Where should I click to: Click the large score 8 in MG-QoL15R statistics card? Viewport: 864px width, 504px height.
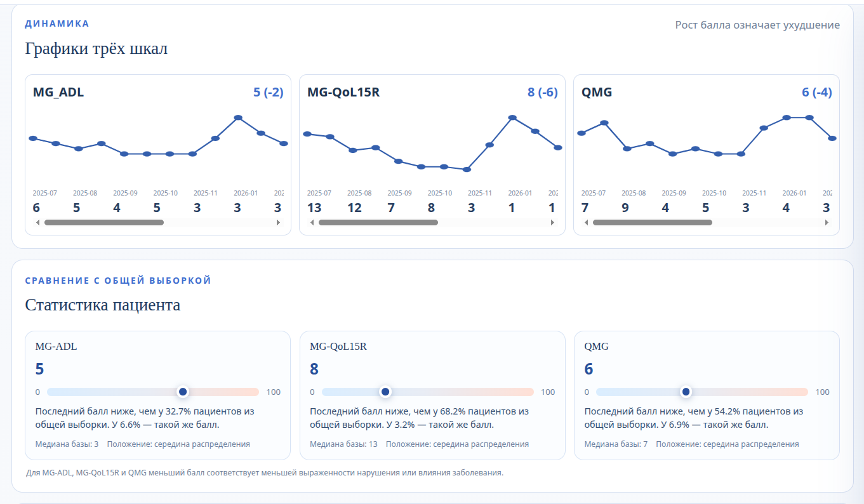[x=314, y=369]
